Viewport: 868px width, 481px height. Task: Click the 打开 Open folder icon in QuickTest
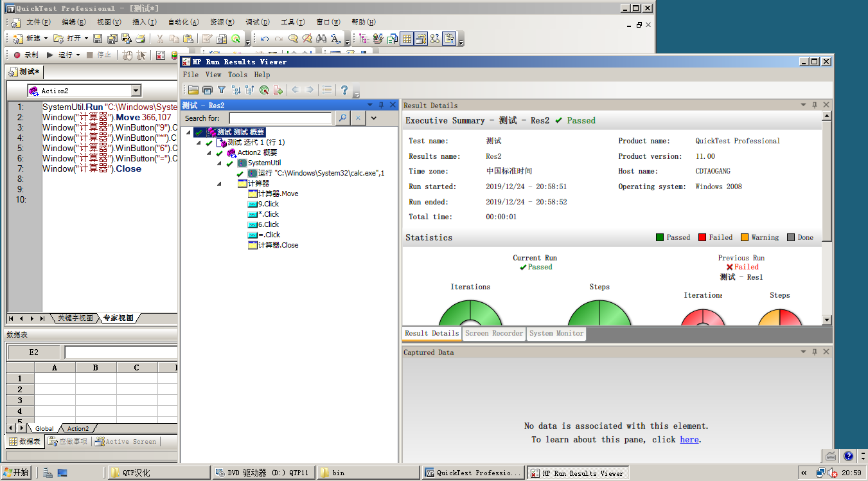click(58, 39)
